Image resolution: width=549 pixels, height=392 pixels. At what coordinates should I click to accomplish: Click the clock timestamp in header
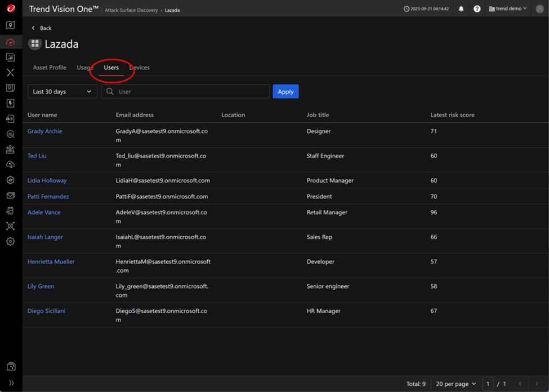click(426, 9)
